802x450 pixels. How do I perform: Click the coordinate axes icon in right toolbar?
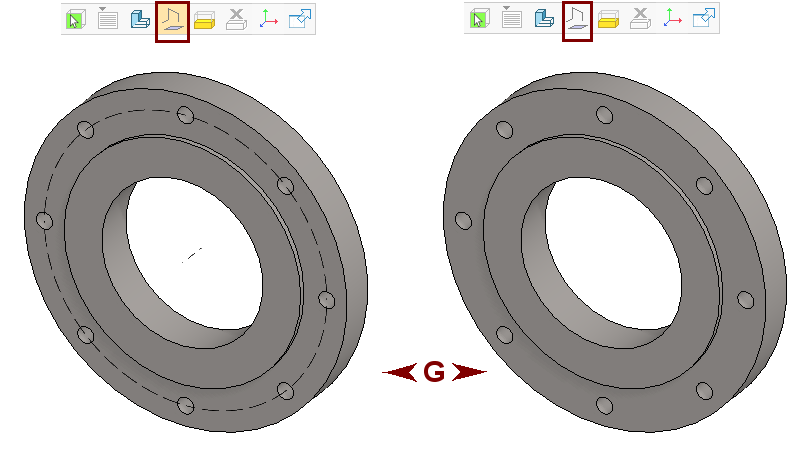tap(673, 19)
